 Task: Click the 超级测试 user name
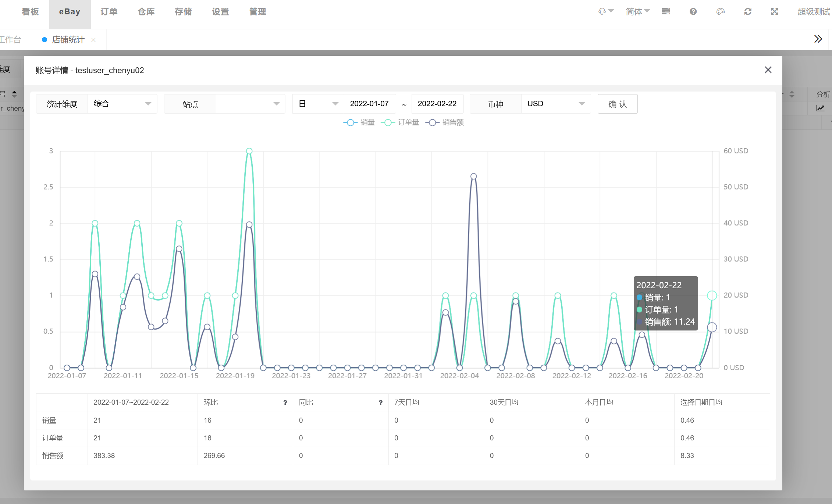point(814,11)
